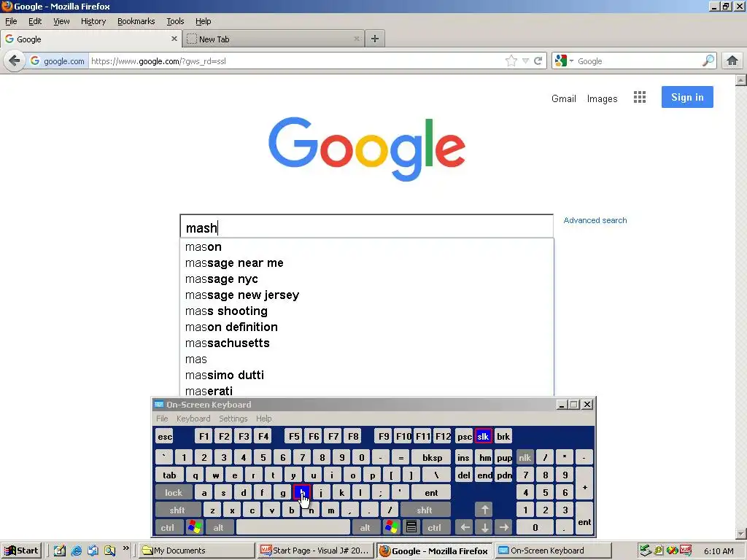Image resolution: width=747 pixels, height=560 pixels.
Task: Click the Firefox URL address field
Action: click(295, 61)
